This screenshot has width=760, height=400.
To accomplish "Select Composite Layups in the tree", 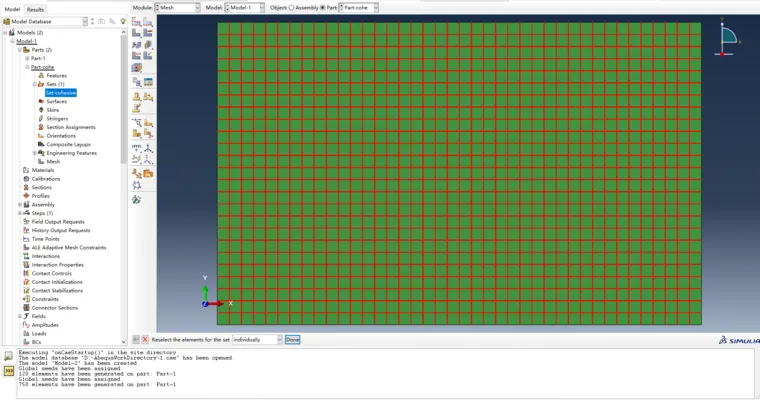I will point(68,144).
